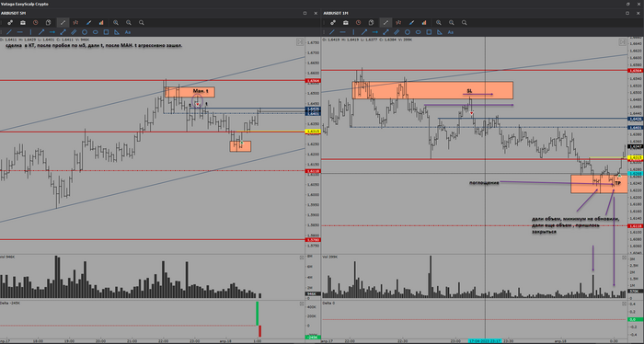Toggle the highlighted drawing-mode button in ARBUSDT 1M toolbar
This screenshot has height=344, width=644.
point(385,23)
